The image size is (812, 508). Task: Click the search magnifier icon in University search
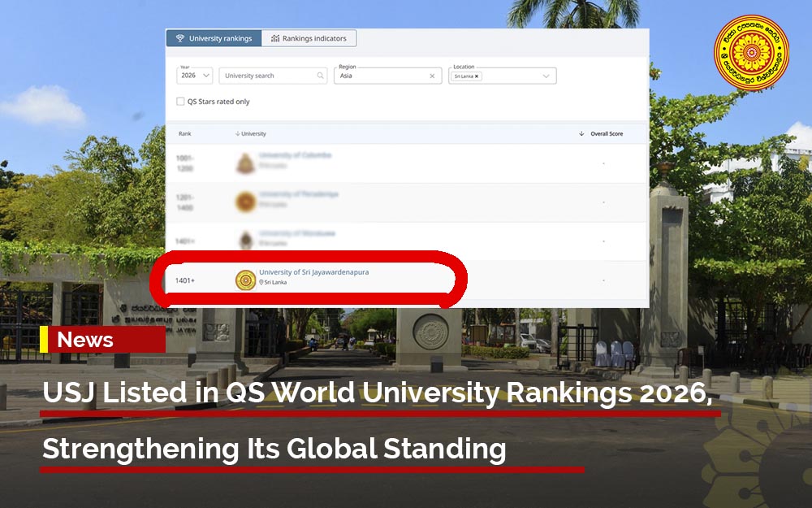coord(321,76)
